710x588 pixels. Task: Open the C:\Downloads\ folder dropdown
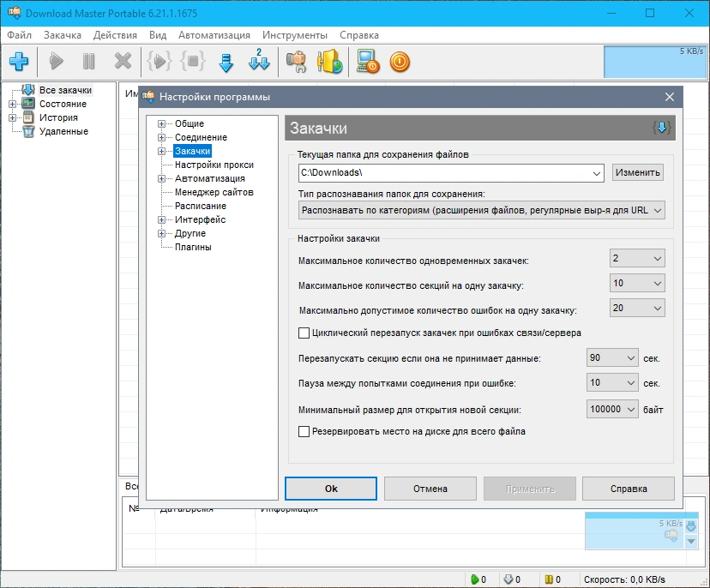(596, 173)
